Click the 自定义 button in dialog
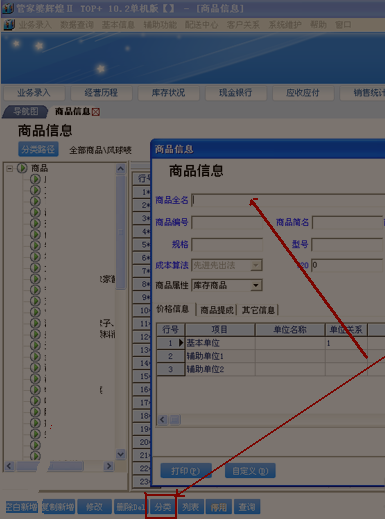 click(x=250, y=471)
